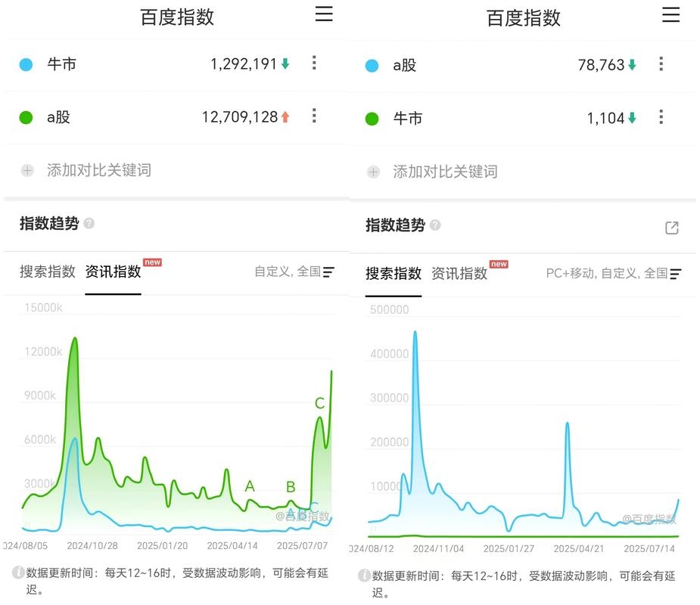Click the orange up arrow beside 12,709,128
Screen dimensions: 700x605
pos(284,116)
